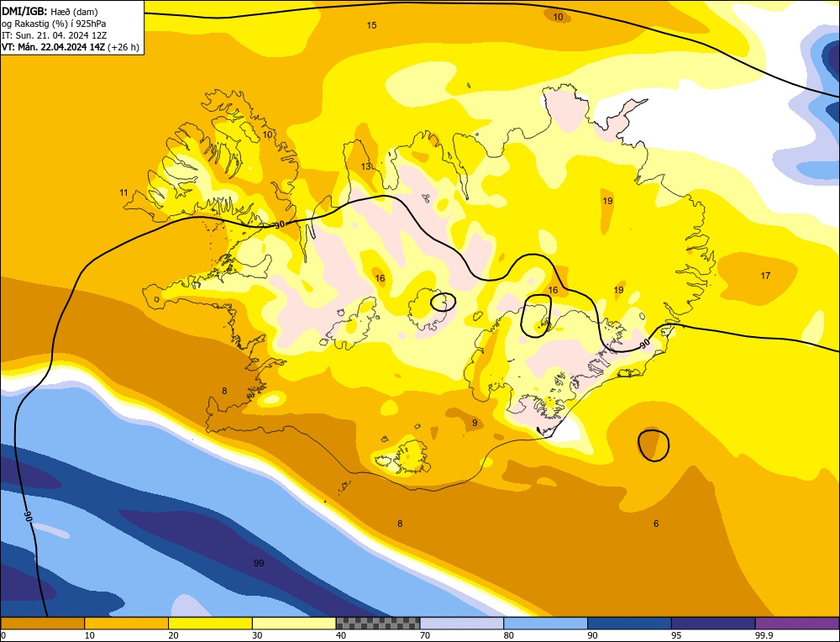Click the legend scale tick '30'
Viewport: 840px width, 642px height.
click(x=256, y=636)
